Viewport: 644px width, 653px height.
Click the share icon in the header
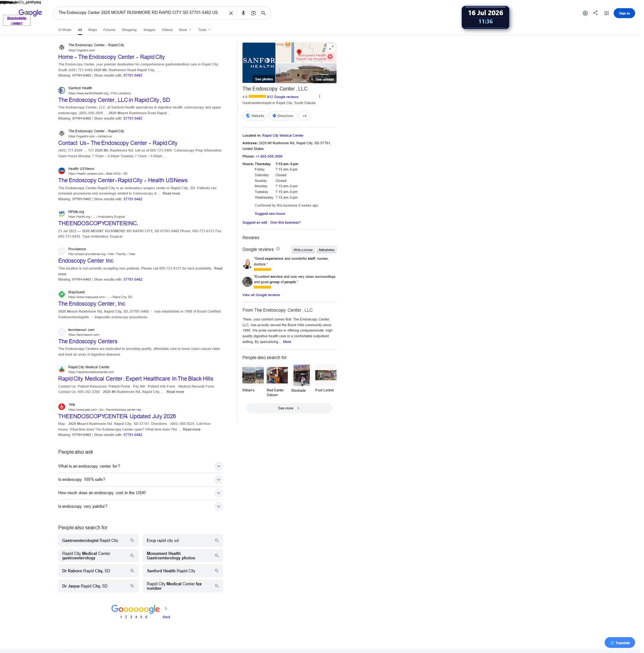coord(595,13)
